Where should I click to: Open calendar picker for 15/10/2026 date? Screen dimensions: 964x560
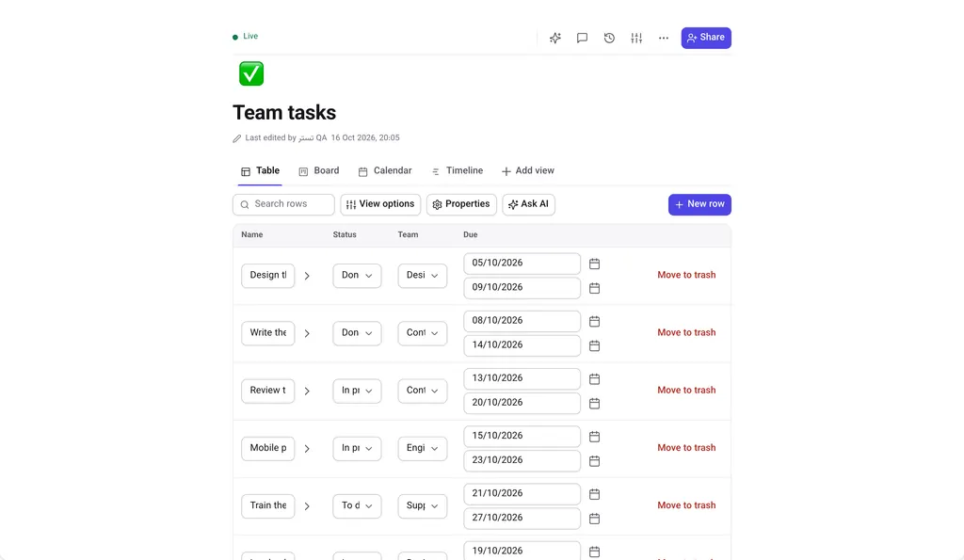pos(595,437)
